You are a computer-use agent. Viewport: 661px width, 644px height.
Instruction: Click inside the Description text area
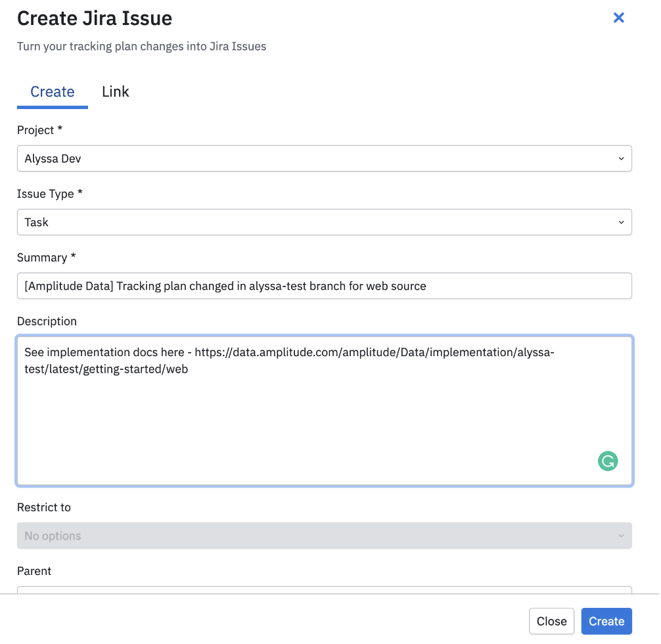(324, 421)
